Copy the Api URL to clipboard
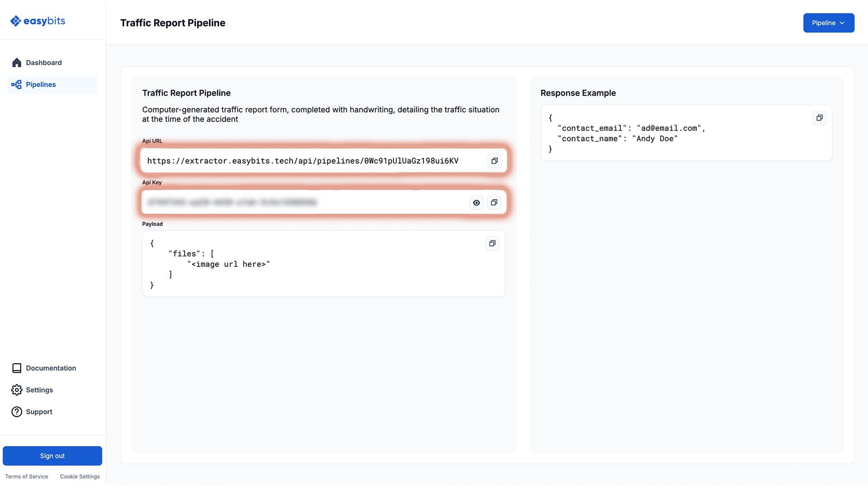This screenshot has height=488, width=868. coord(494,161)
